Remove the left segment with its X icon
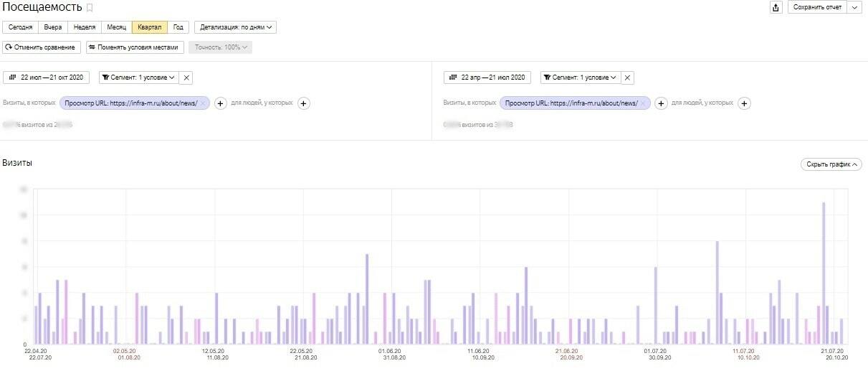868x371 pixels. click(x=186, y=78)
